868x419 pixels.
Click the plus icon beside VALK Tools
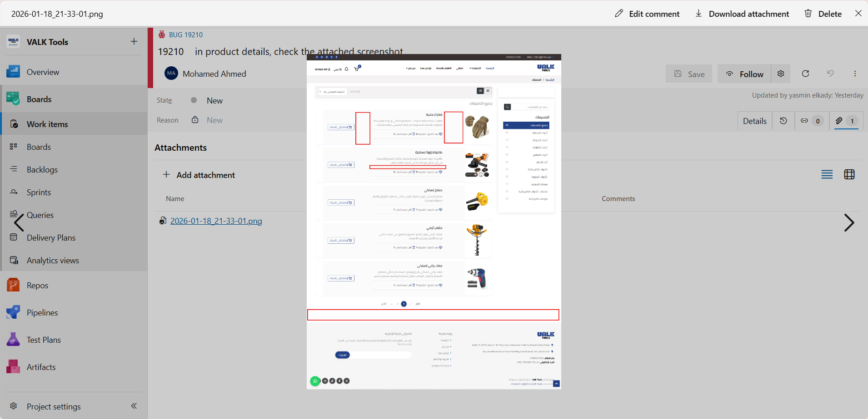coord(134,42)
